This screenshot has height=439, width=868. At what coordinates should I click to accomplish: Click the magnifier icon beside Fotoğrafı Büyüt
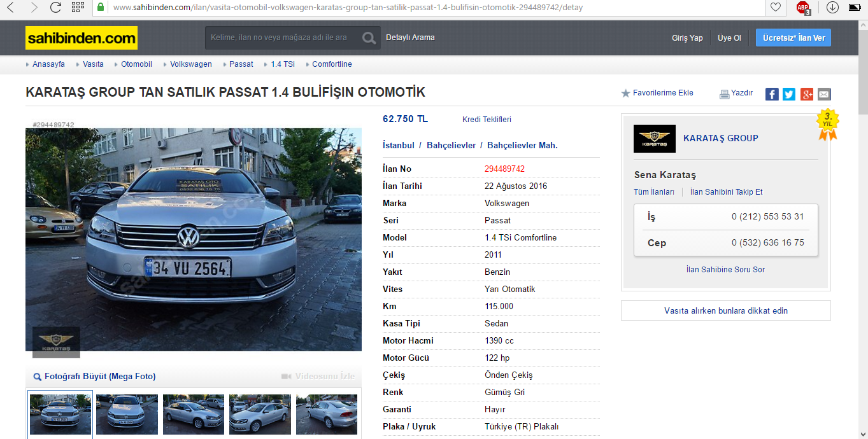coord(38,377)
